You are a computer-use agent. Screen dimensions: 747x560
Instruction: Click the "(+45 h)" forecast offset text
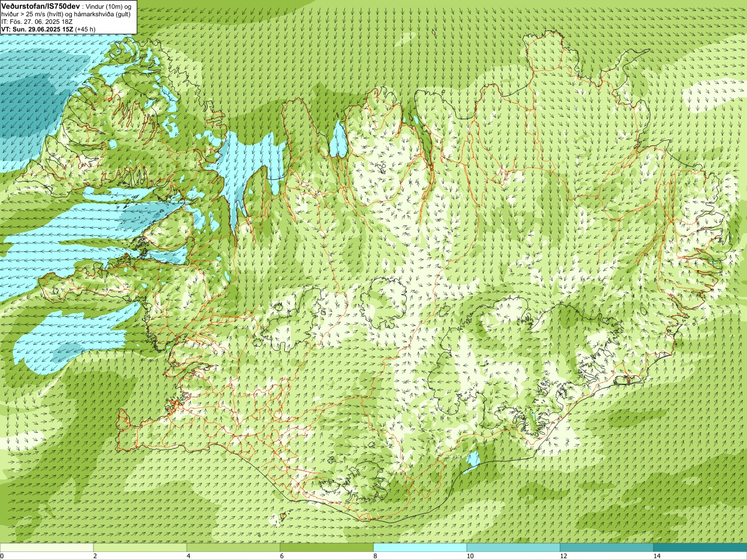[x=85, y=29]
